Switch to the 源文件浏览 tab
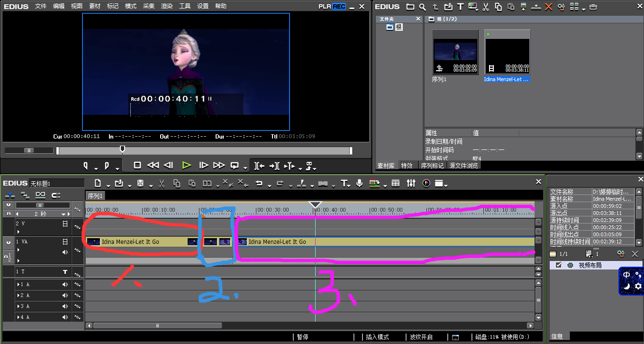Viewport: 644px width, 344px height. (464, 166)
